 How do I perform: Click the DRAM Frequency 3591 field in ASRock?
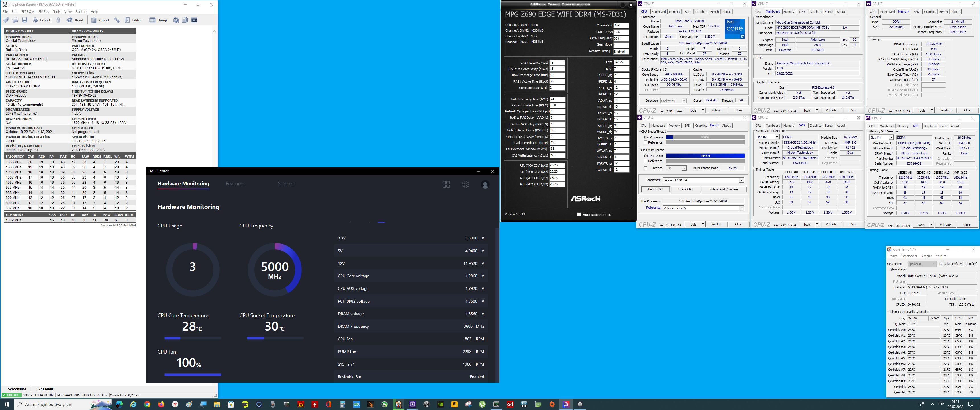[x=621, y=38]
